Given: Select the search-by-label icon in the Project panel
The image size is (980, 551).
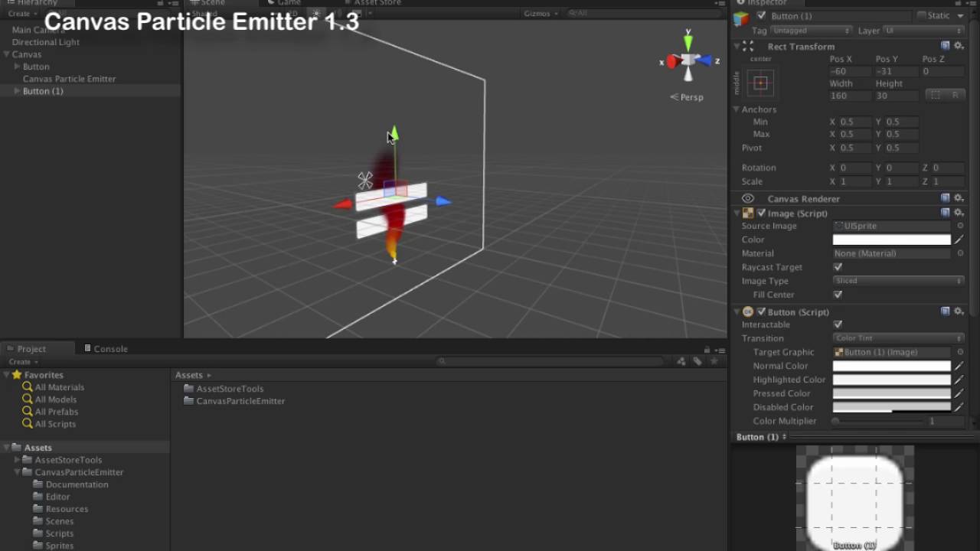Looking at the screenshot, I should pyautogui.click(x=696, y=360).
